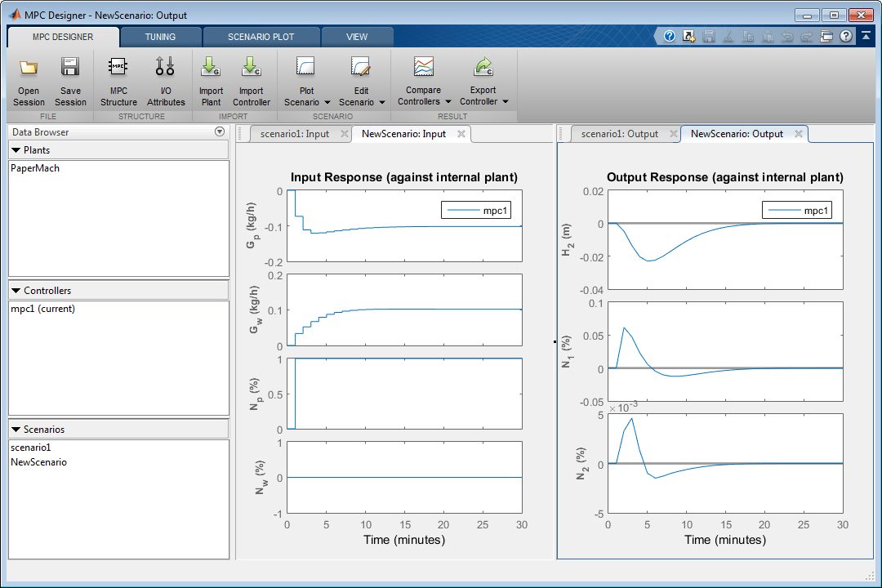Select the PaperMach plant

coord(35,168)
